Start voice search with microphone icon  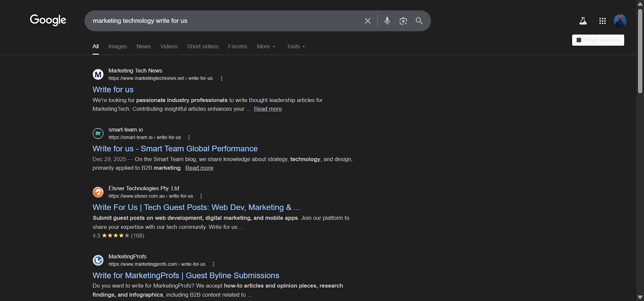point(387,21)
